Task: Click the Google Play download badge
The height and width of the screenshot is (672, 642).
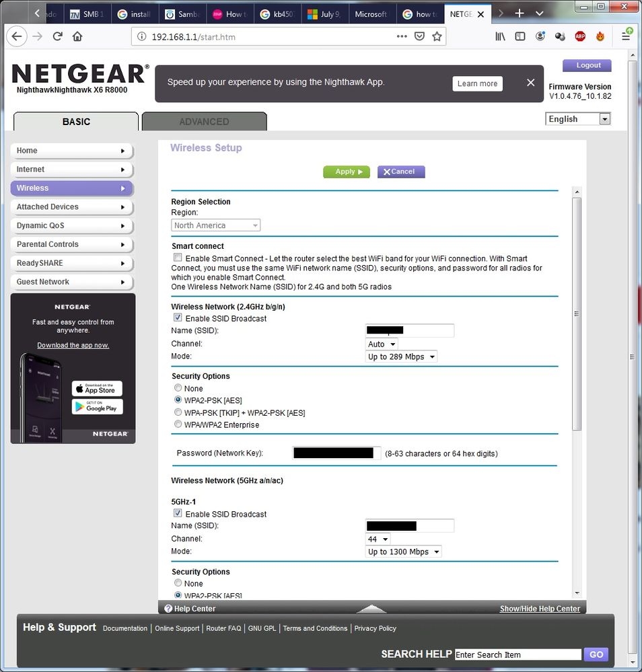Action: point(97,406)
